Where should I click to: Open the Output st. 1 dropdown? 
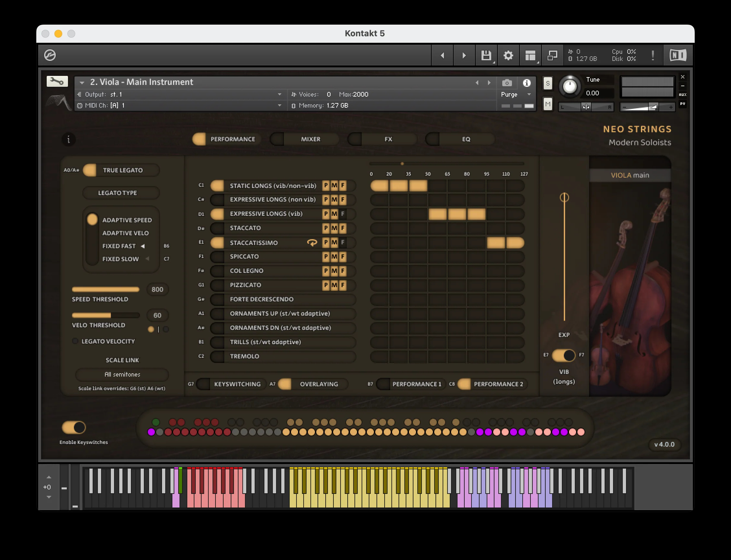[x=279, y=95]
